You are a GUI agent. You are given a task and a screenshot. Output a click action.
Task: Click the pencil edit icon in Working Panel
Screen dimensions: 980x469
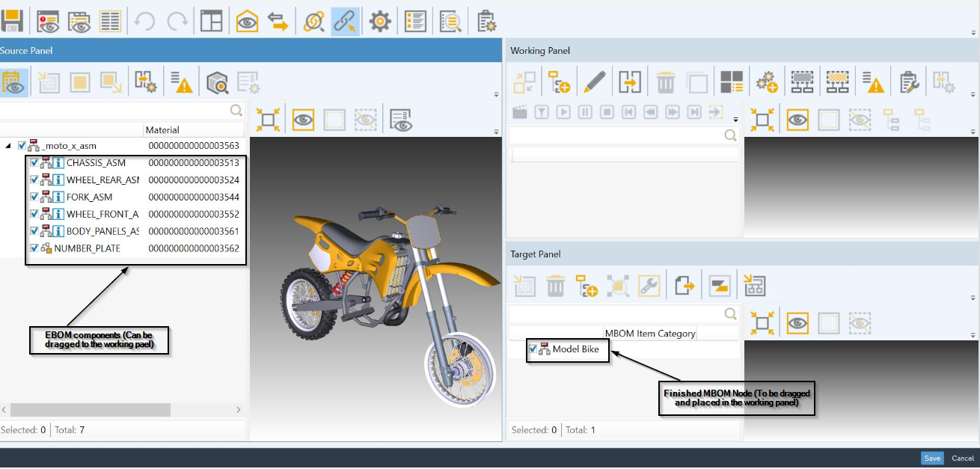click(x=594, y=82)
